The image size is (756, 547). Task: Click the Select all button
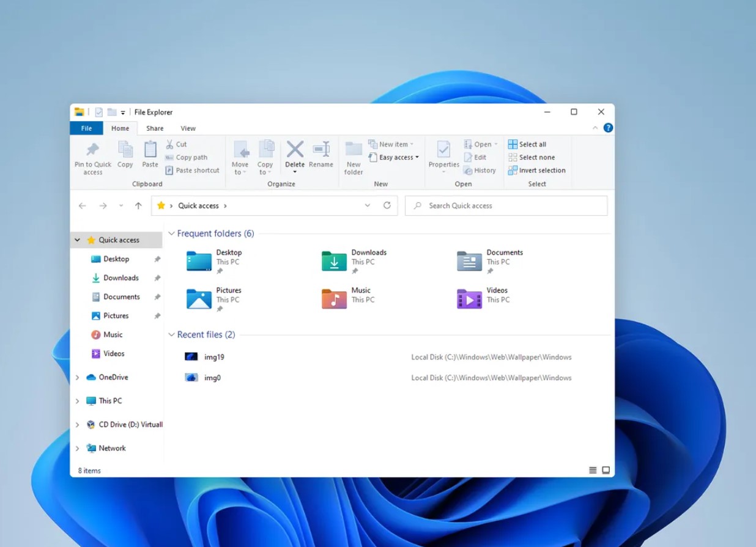coord(527,144)
